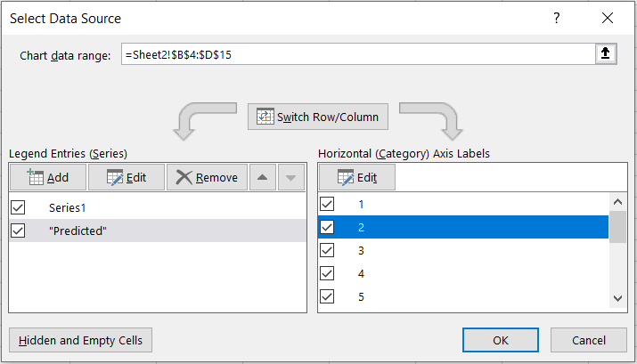The height and width of the screenshot is (364, 637).
Task: Confirm the dialog with OK
Action: pyautogui.click(x=501, y=340)
